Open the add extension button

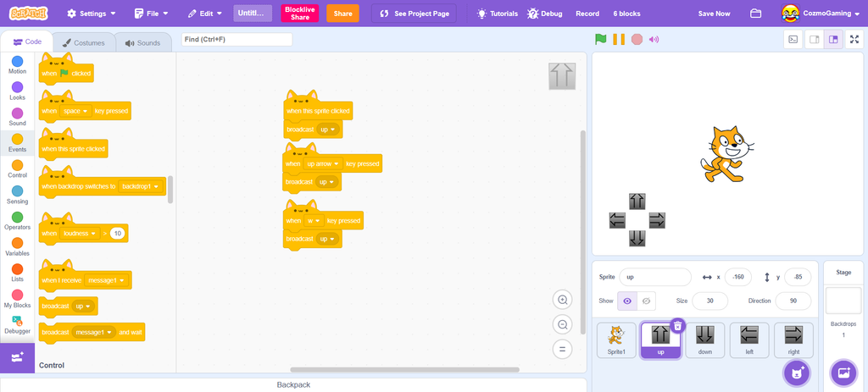click(x=17, y=358)
